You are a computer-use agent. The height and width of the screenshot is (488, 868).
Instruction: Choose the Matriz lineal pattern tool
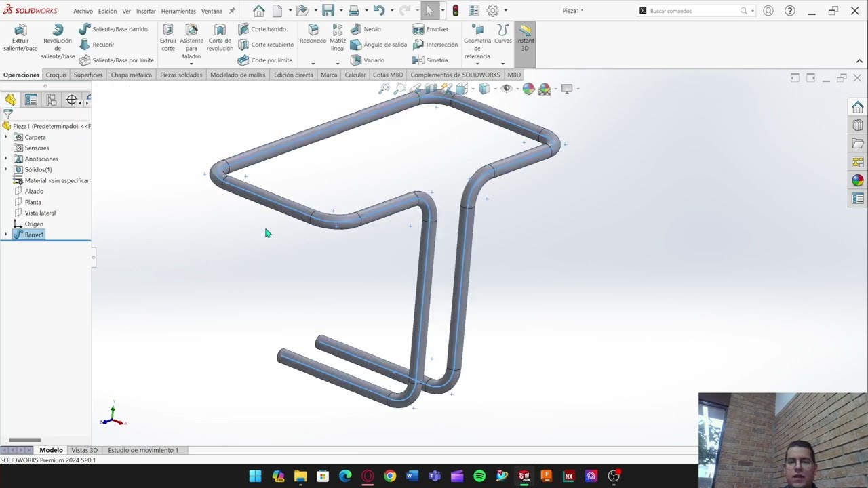338,38
